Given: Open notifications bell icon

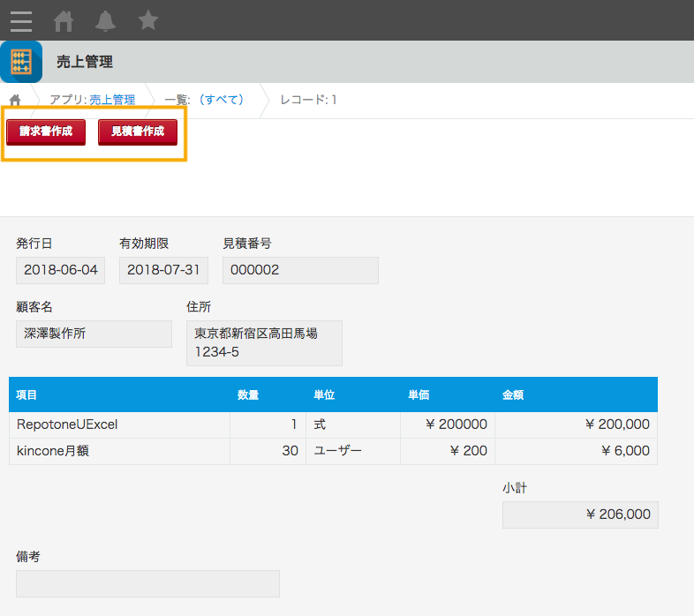Looking at the screenshot, I should (105, 21).
